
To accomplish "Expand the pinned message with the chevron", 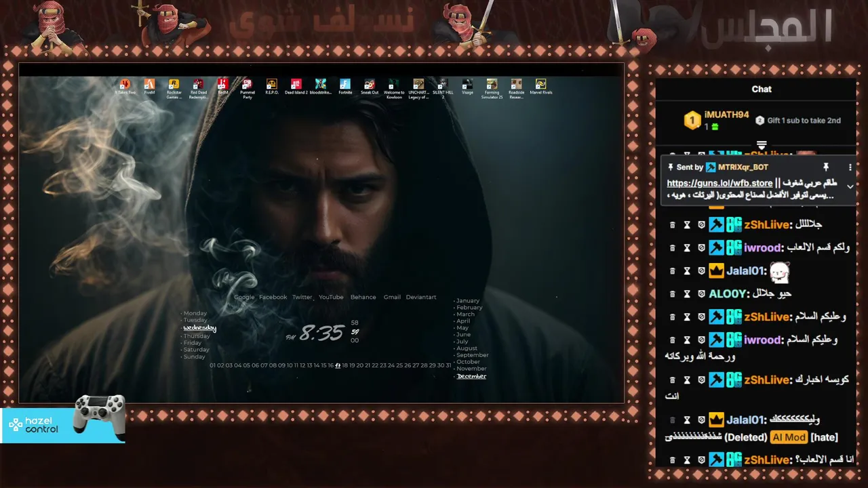I will (850, 186).
